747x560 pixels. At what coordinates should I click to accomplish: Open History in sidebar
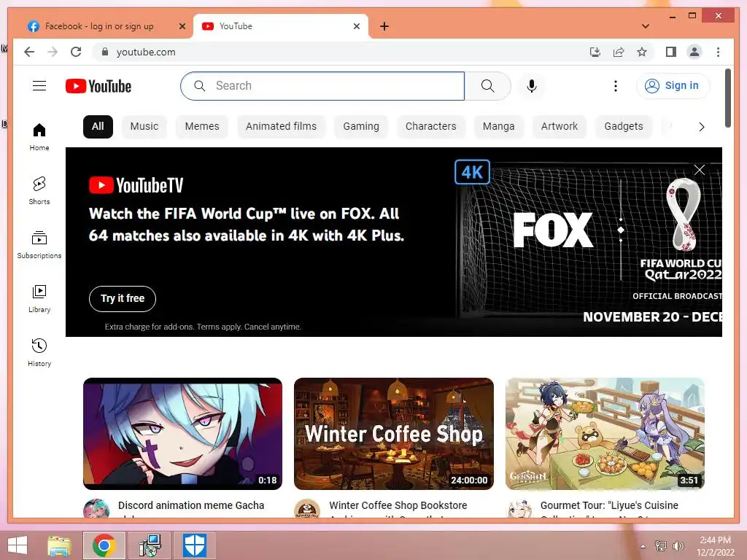point(39,352)
